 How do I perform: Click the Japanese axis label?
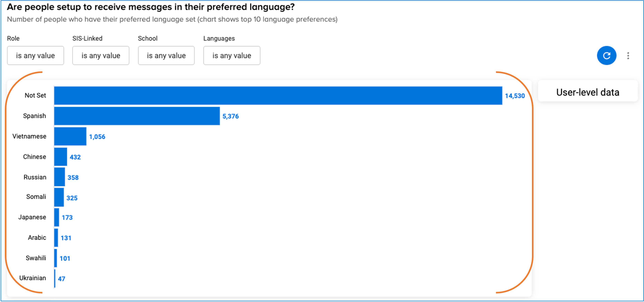pos(32,217)
